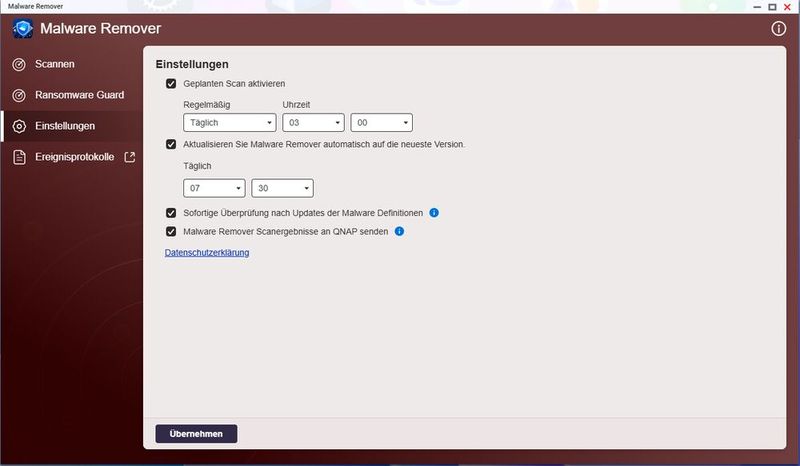The image size is (800, 466).
Task: Open the scan hour dropdown showing 03
Action: pos(313,122)
